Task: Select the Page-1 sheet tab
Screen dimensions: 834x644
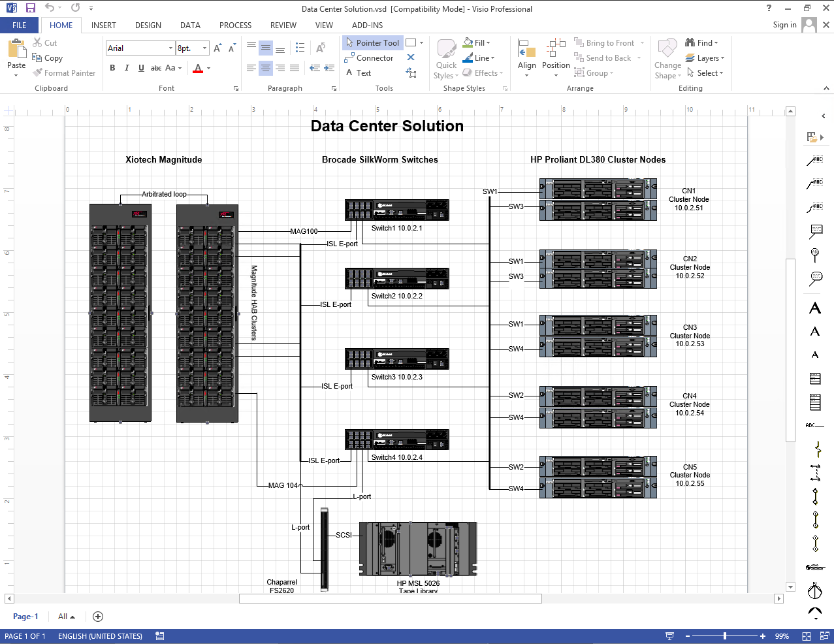Action: pyautogui.click(x=25, y=617)
